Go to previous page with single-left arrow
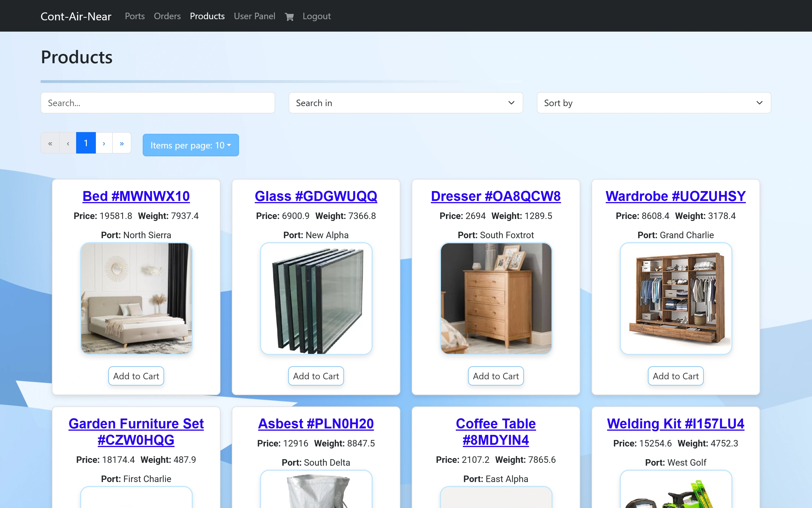This screenshot has height=508, width=812. coord(68,143)
